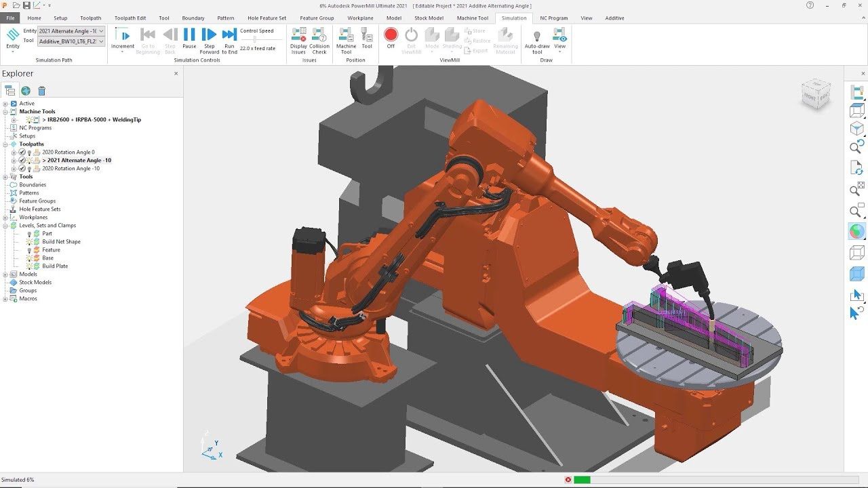
Task: Toggle lightbulb for Base level
Action: [x=29, y=258]
